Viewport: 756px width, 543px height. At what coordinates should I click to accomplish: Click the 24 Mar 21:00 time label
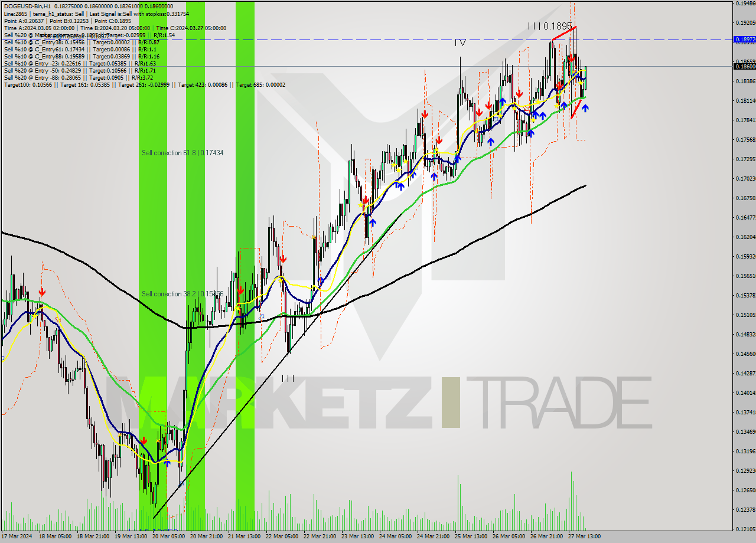433,537
